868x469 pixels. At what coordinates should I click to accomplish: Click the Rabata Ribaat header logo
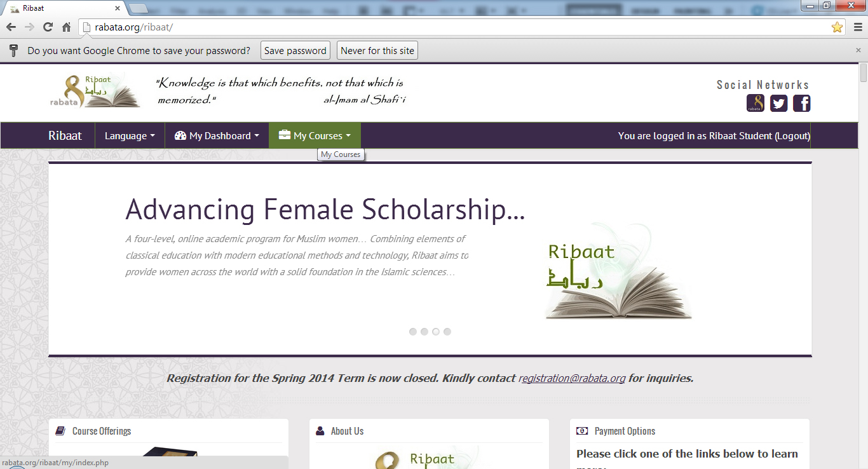pyautogui.click(x=95, y=91)
